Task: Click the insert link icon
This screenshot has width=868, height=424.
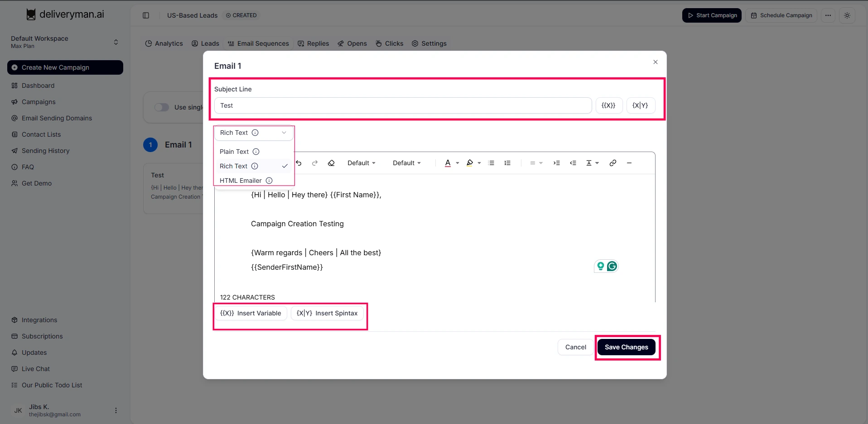Action: coord(612,163)
